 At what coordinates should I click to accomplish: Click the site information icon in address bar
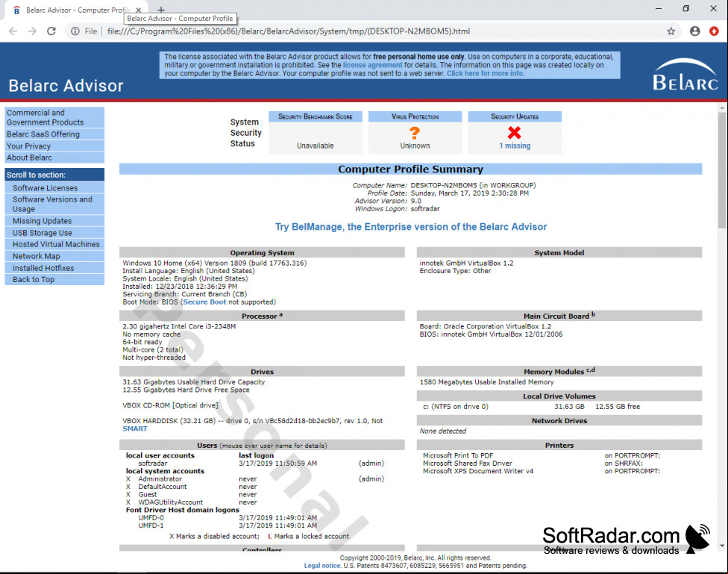tap(75, 31)
